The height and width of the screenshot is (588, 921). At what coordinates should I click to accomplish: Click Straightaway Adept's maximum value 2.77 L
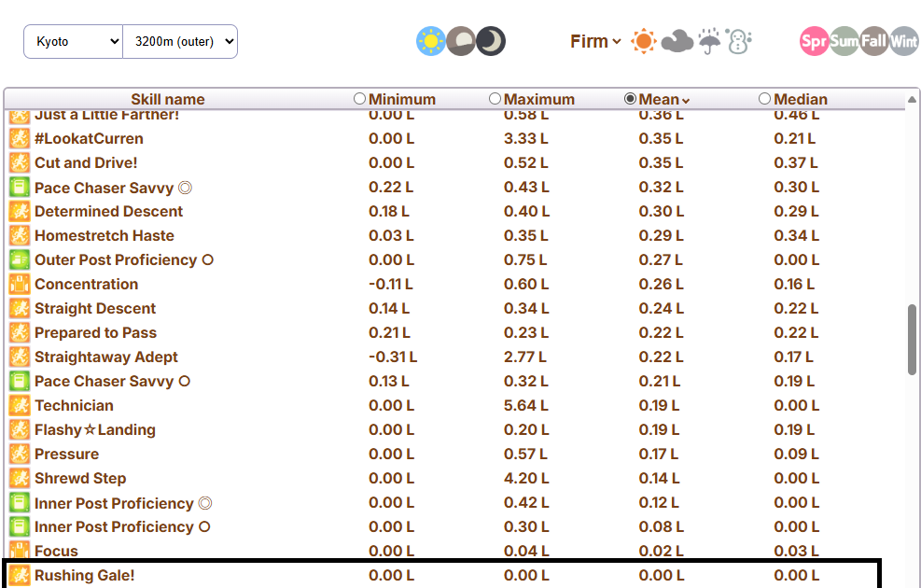tap(524, 357)
